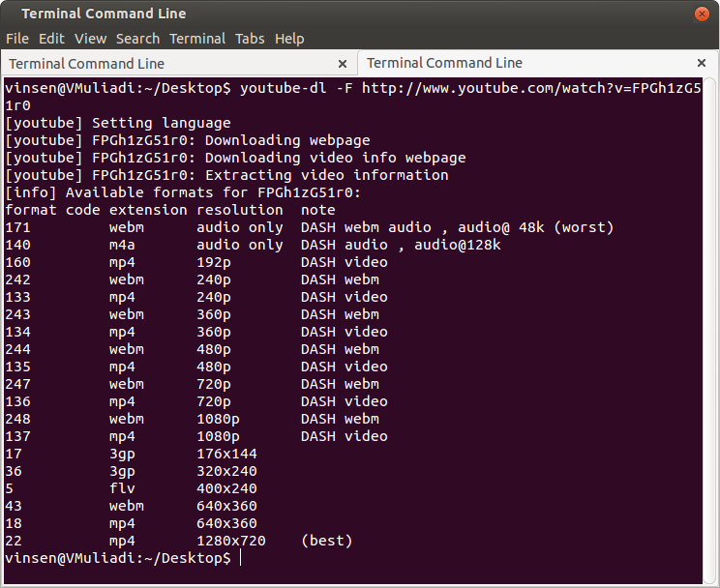The height and width of the screenshot is (588, 720).
Task: Click format code 140
Action: coord(17,245)
